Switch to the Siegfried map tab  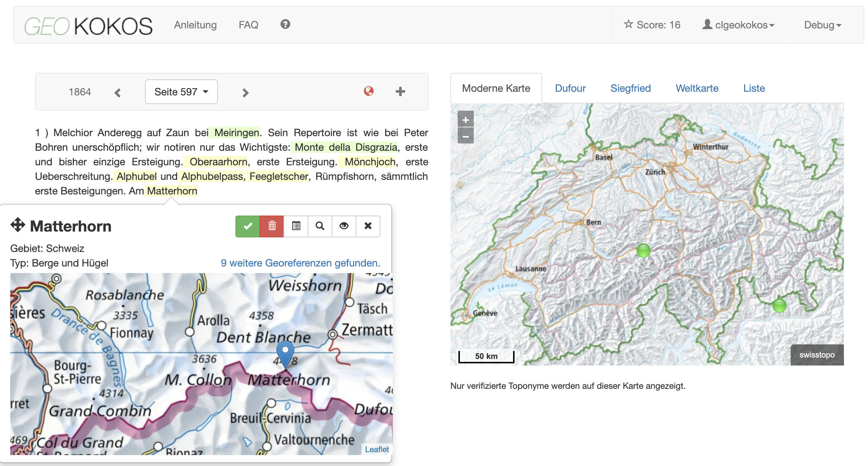[630, 88]
